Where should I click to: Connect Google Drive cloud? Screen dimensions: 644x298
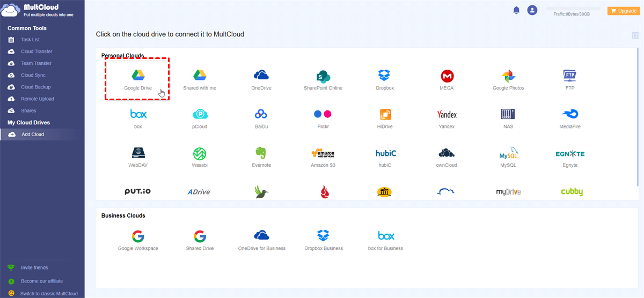pyautogui.click(x=138, y=79)
